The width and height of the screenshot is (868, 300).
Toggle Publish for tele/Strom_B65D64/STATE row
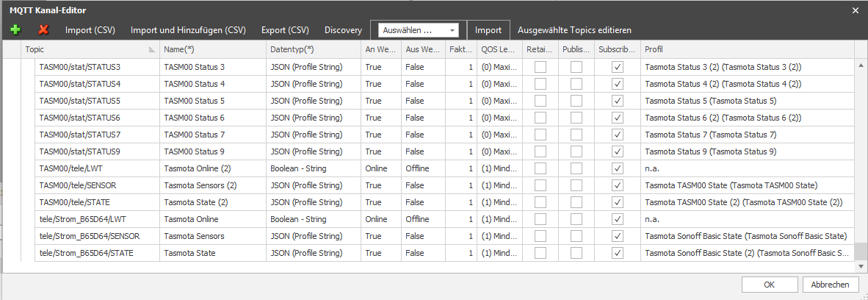click(x=576, y=253)
